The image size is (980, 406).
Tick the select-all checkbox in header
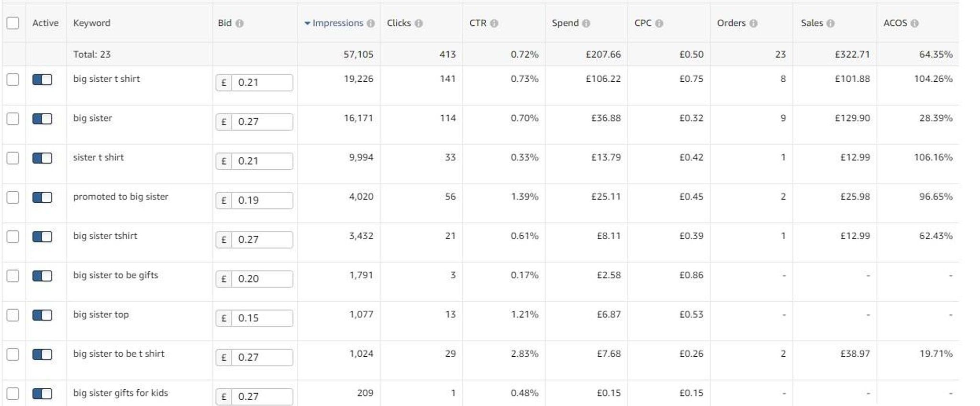(13, 23)
